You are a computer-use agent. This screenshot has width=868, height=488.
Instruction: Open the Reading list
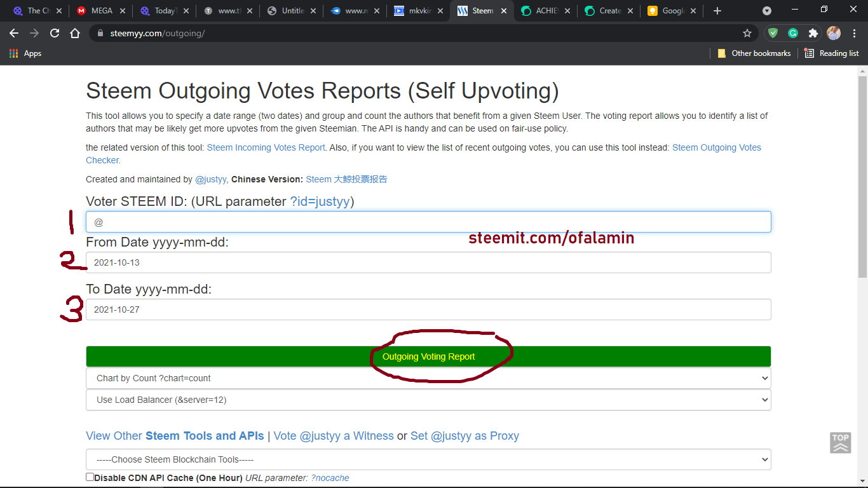tap(832, 53)
